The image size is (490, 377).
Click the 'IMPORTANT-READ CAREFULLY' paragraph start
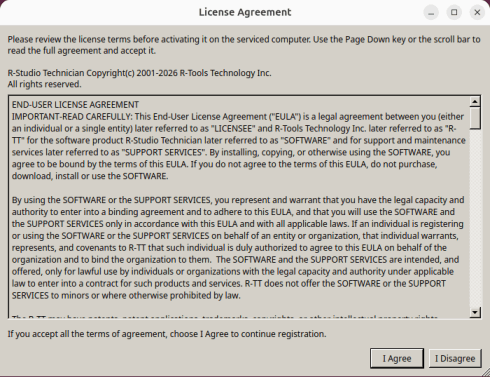tap(72, 117)
